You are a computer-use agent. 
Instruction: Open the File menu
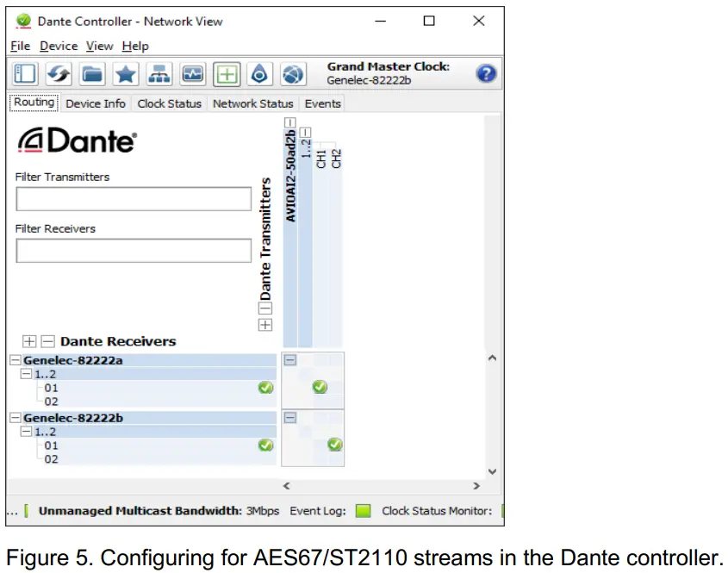pos(21,46)
